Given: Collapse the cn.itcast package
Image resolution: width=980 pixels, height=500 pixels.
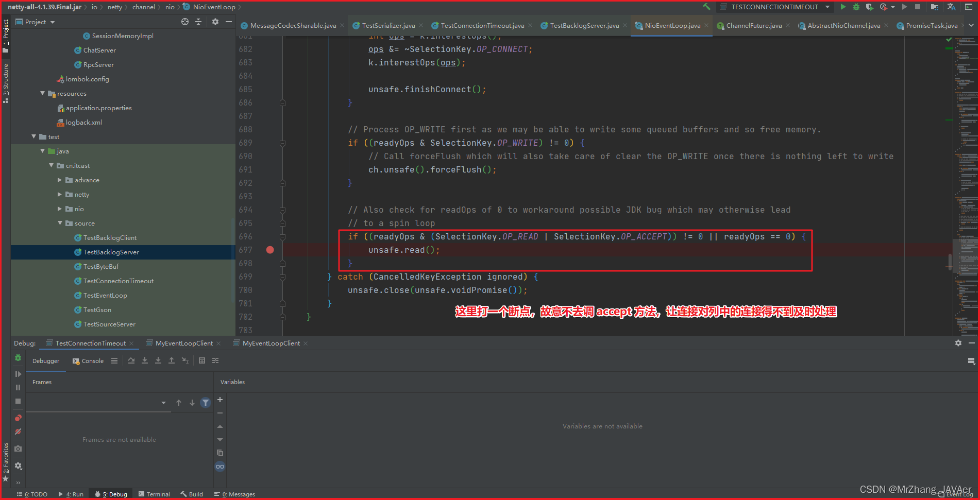Looking at the screenshot, I should [x=52, y=165].
